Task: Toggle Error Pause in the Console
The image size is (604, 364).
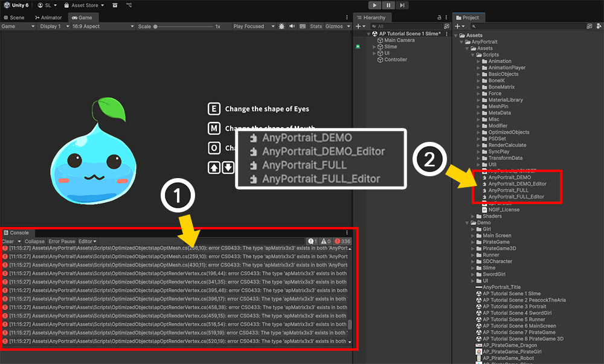Action: (x=62, y=241)
